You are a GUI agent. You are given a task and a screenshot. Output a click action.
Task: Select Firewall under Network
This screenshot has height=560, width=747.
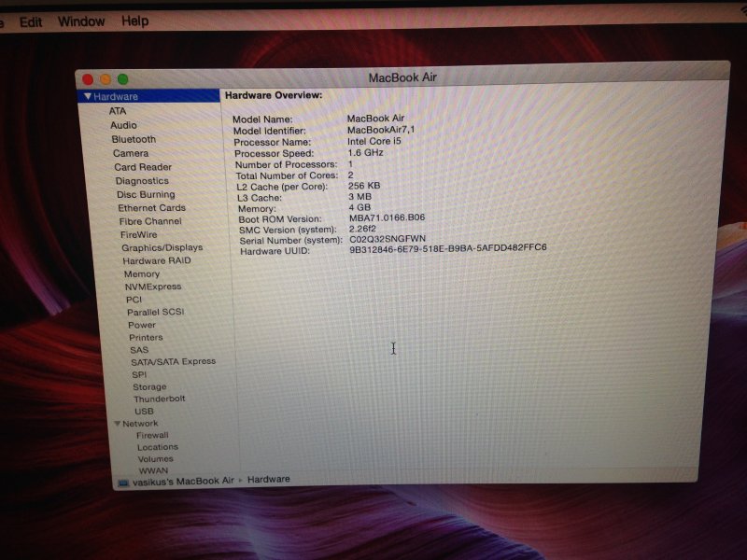tap(152, 435)
